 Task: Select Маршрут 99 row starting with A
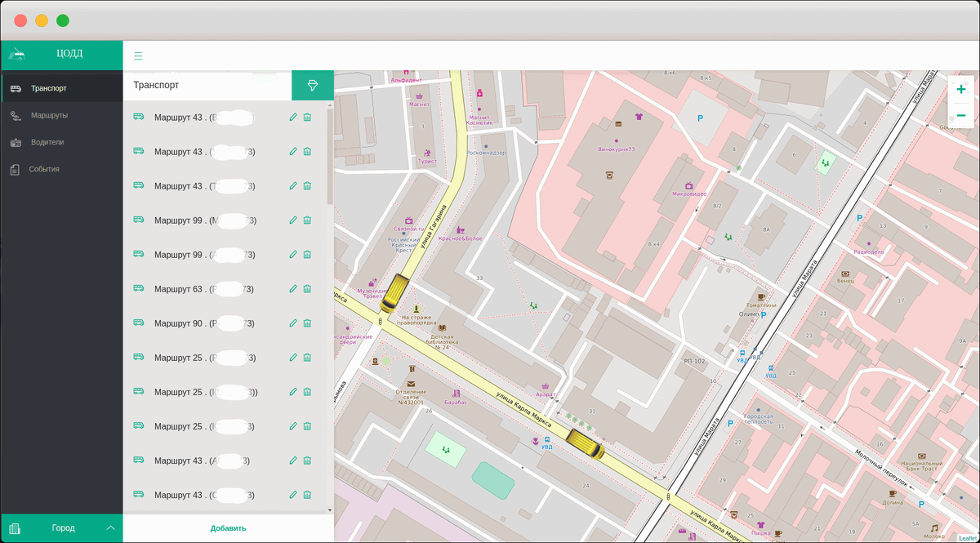[x=206, y=255]
